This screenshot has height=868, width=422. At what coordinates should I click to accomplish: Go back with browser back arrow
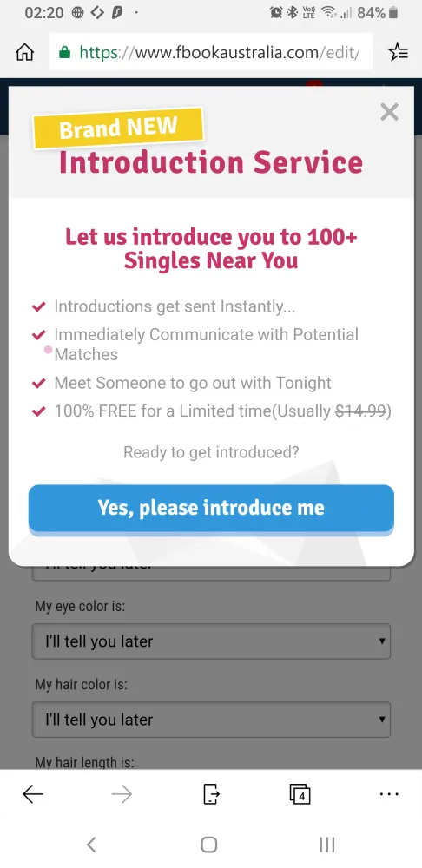coord(33,794)
